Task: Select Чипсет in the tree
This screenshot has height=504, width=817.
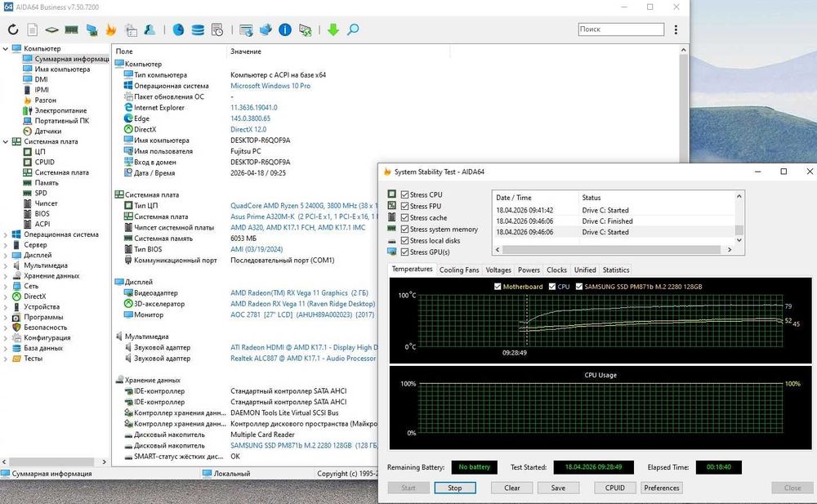Action: 46,203
